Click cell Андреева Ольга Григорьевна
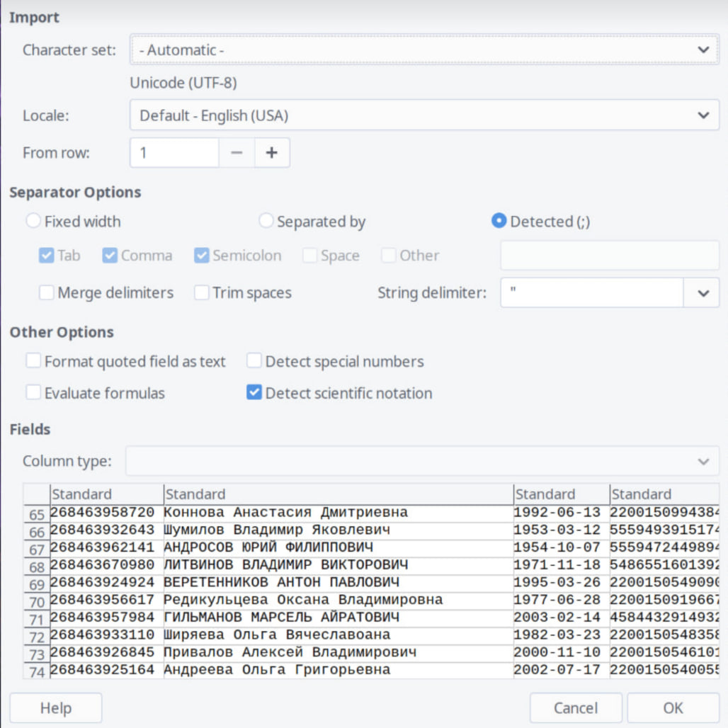 click(x=339, y=670)
